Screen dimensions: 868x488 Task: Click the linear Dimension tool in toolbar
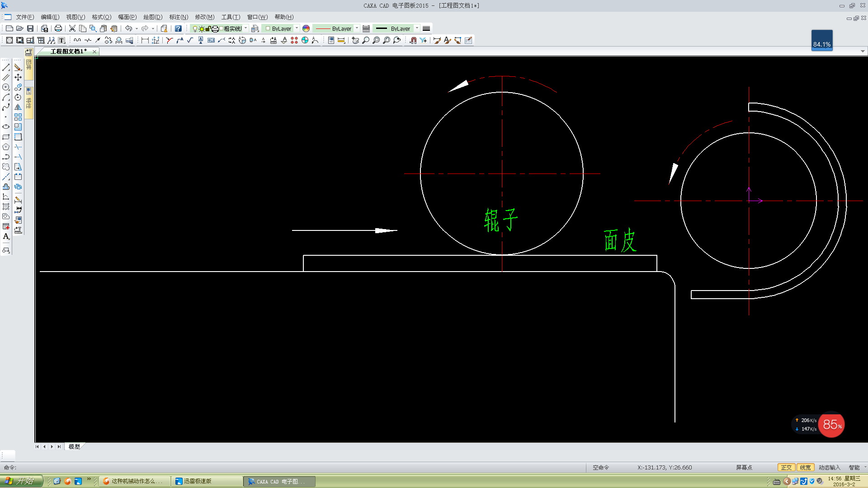pyautogui.click(x=145, y=40)
